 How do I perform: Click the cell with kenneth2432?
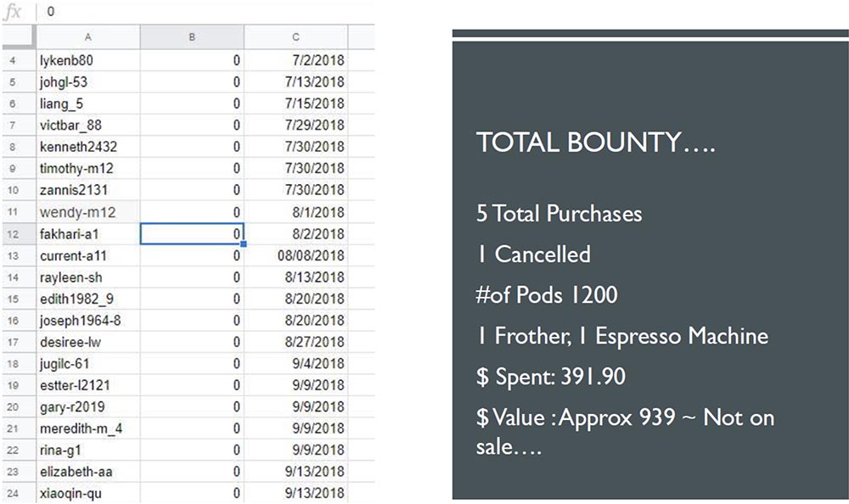click(x=87, y=147)
